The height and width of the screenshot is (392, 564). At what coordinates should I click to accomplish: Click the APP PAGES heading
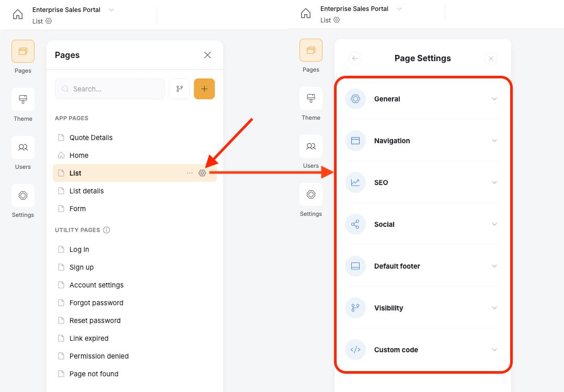tap(72, 118)
